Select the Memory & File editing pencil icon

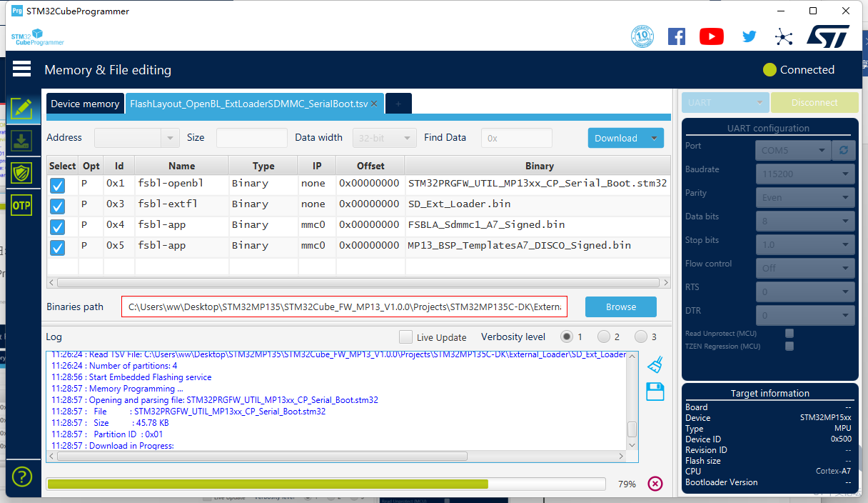(22, 108)
